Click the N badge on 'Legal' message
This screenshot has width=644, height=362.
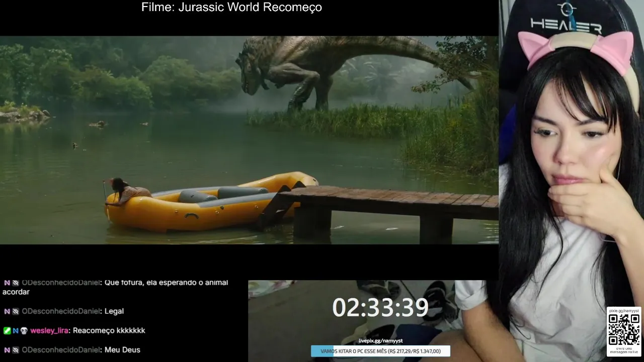(x=7, y=312)
